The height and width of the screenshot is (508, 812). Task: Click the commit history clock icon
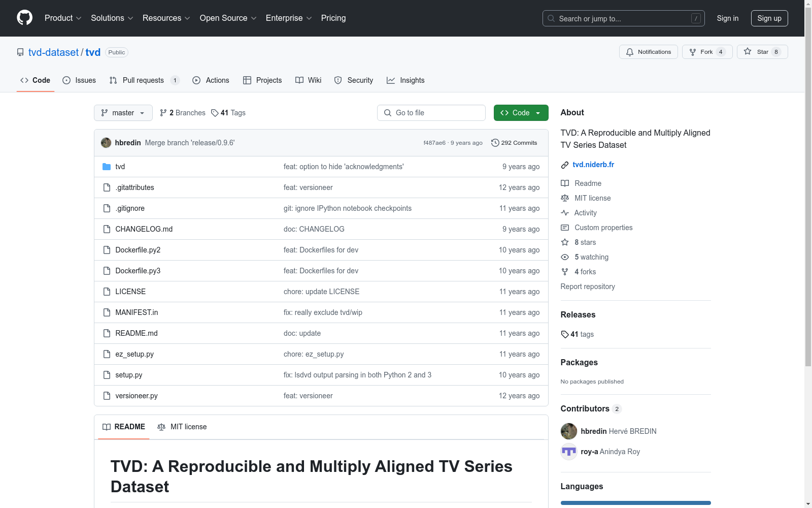(x=495, y=143)
